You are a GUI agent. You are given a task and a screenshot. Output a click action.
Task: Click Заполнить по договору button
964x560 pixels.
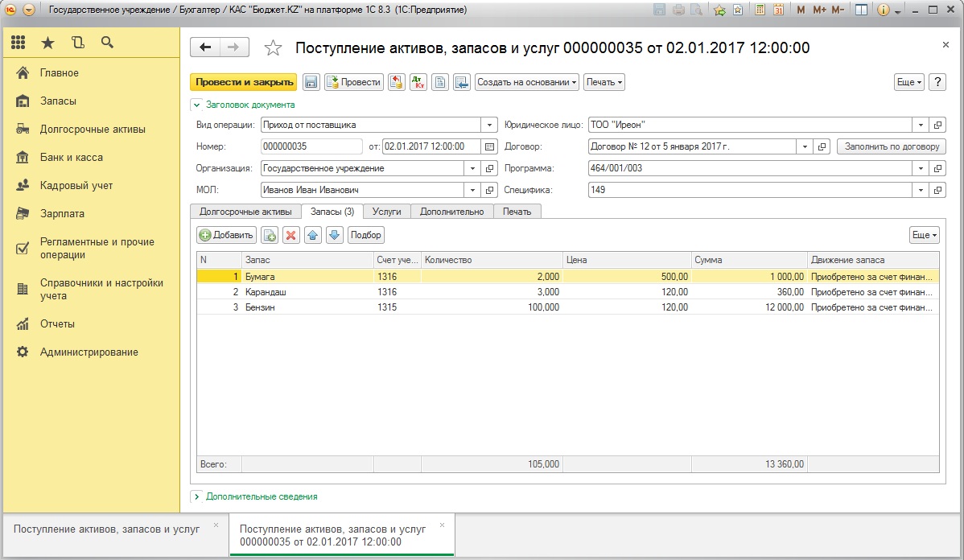click(892, 146)
